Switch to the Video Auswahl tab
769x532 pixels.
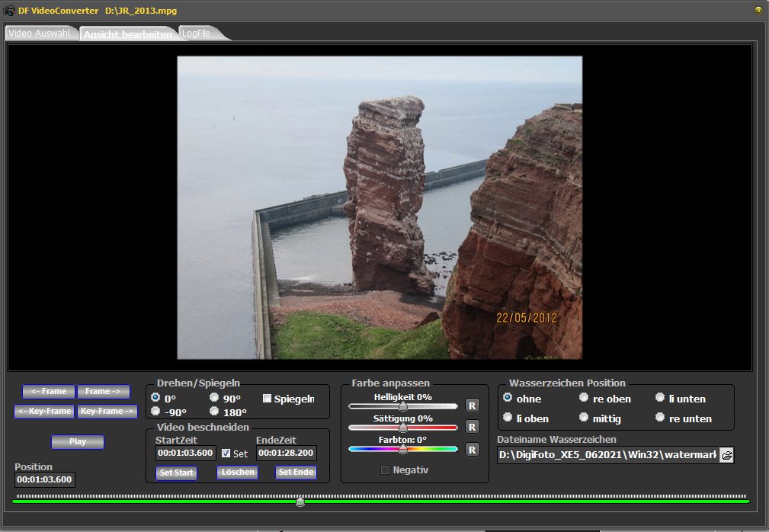point(41,34)
